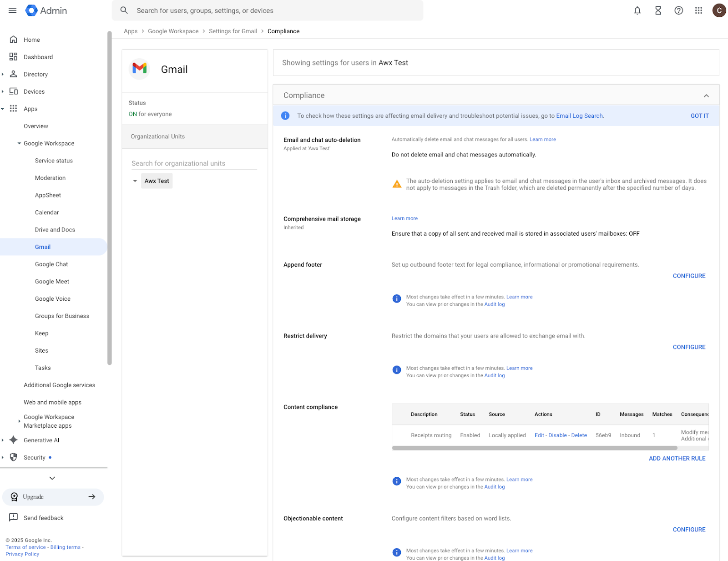Click the Send feedback icon
This screenshot has width=728, height=561.
pyautogui.click(x=14, y=518)
